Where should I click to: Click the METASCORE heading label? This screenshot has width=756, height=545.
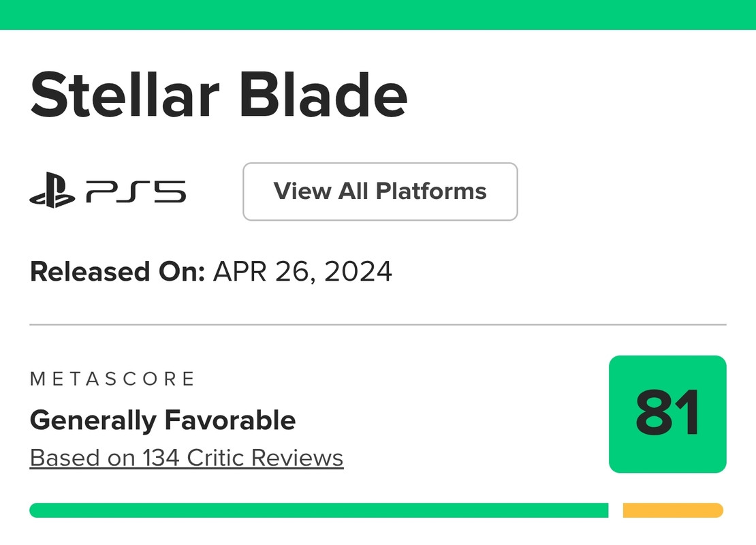click(112, 379)
